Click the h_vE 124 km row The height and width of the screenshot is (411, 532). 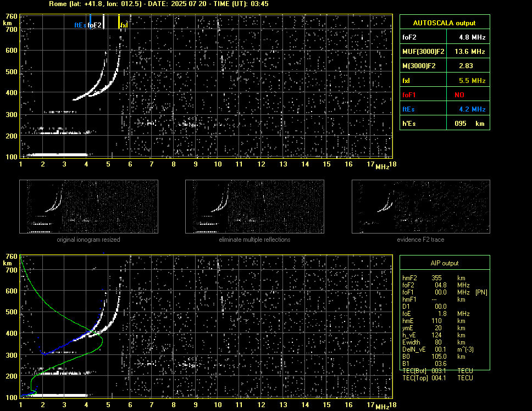[x=434, y=335]
